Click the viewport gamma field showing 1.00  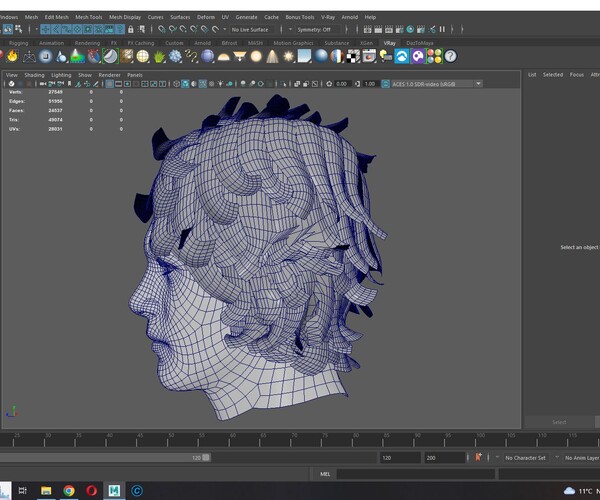(x=370, y=84)
